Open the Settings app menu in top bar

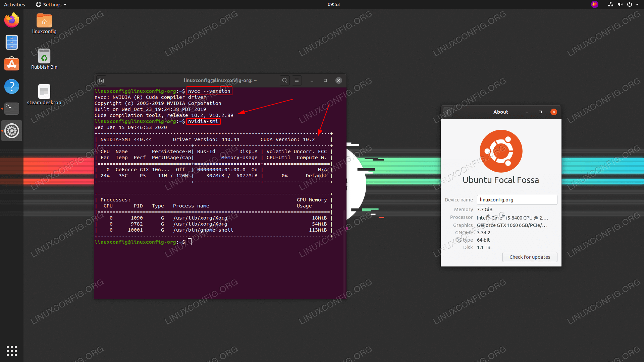point(51,4)
